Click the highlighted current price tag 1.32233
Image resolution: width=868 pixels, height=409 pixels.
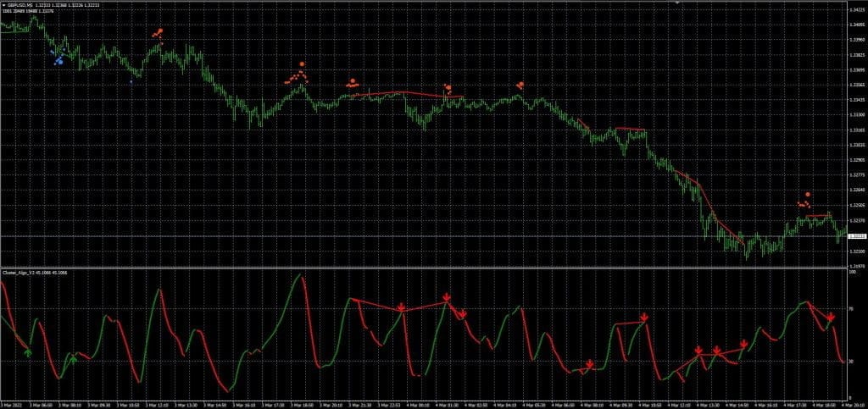pyautogui.click(x=858, y=236)
